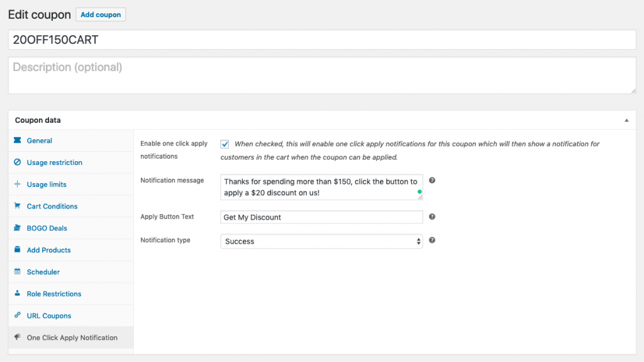
Task: Click the Role Restrictions person icon
Action: 18,293
